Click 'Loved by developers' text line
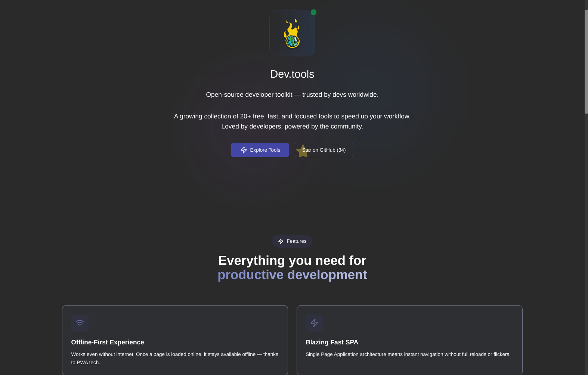This screenshot has width=588, height=375. coord(292,126)
